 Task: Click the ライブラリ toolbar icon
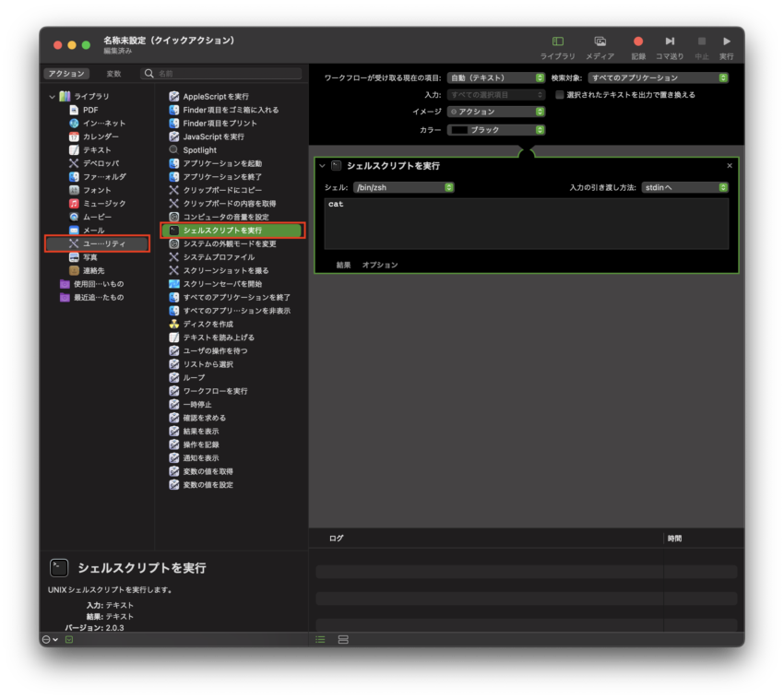[557, 42]
